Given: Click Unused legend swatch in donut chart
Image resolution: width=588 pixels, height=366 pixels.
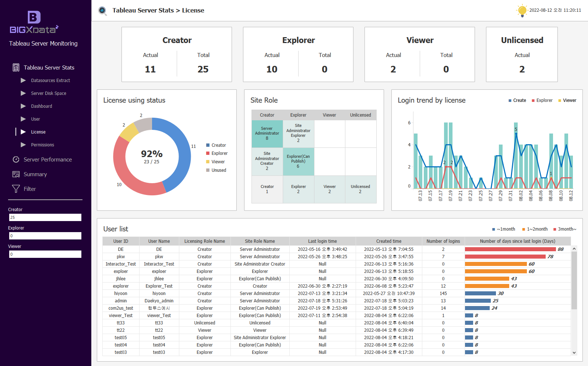Looking at the screenshot, I should [208, 170].
